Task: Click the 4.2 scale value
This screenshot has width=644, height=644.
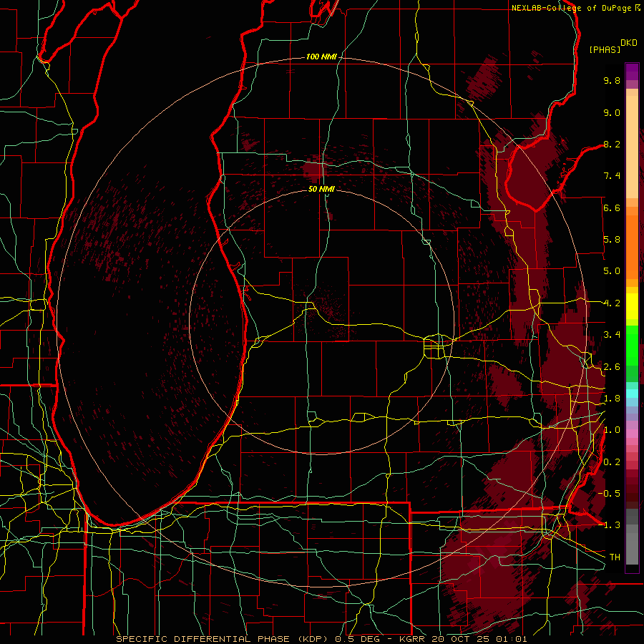Action: coord(612,303)
